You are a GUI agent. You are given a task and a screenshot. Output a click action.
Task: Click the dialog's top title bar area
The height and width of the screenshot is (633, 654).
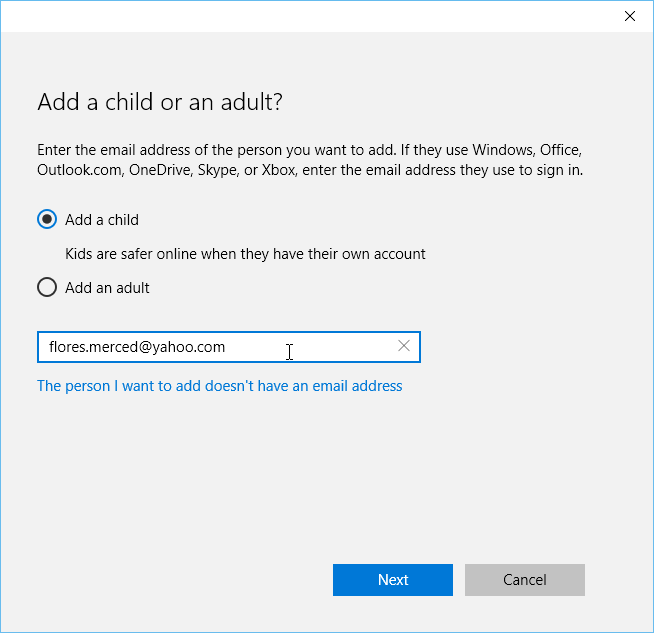click(x=300, y=16)
